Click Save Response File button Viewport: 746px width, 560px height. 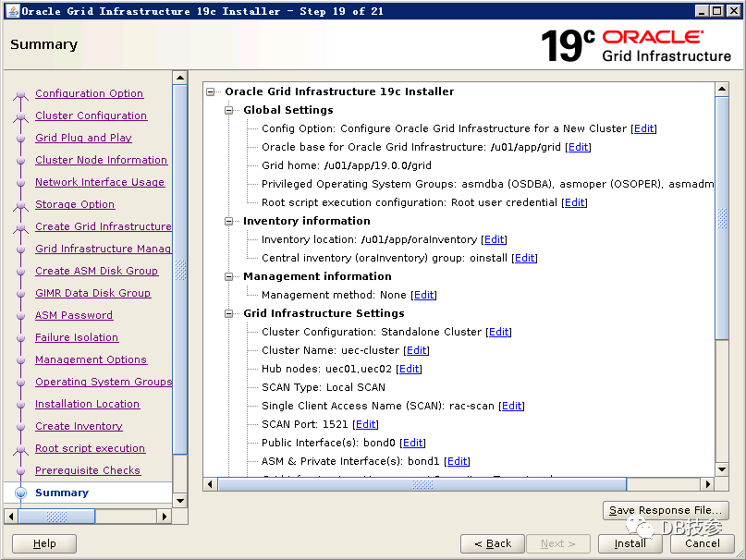tap(666, 510)
